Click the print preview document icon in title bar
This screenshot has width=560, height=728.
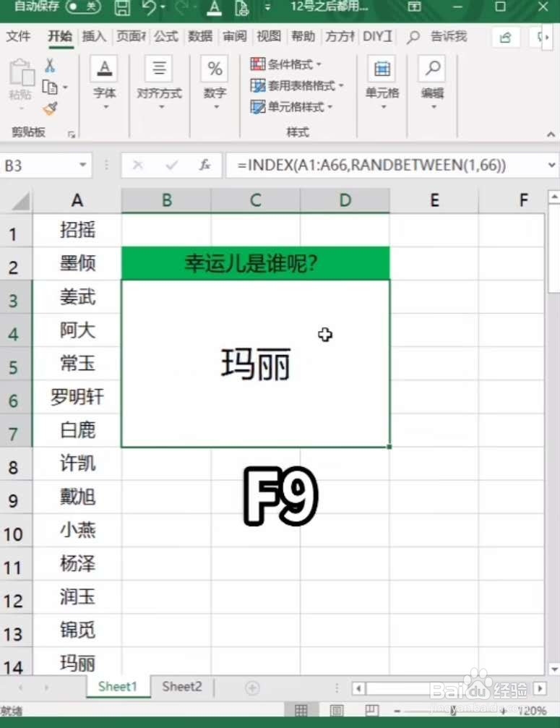242,7
